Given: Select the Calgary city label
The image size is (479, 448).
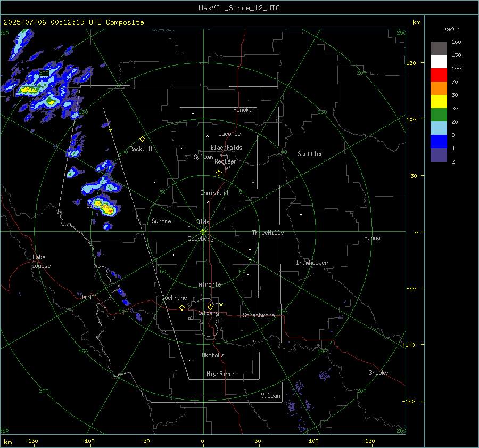Looking at the screenshot, I should click(x=208, y=313).
